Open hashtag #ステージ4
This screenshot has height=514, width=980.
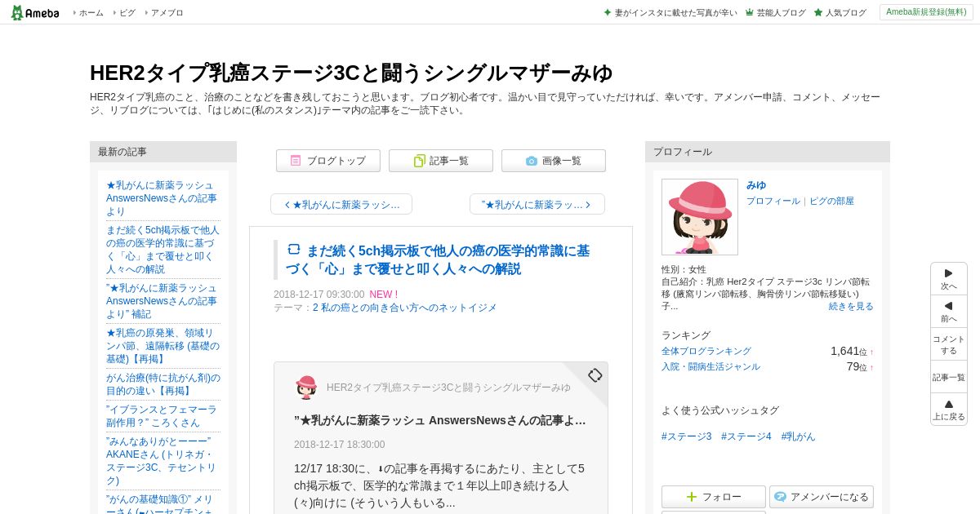746,436
